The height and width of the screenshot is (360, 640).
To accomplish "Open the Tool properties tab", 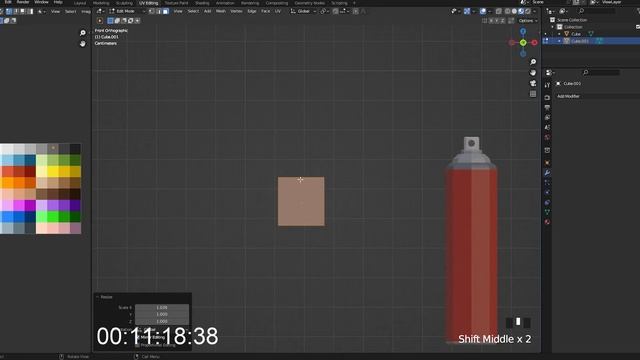I will pyautogui.click(x=547, y=85).
